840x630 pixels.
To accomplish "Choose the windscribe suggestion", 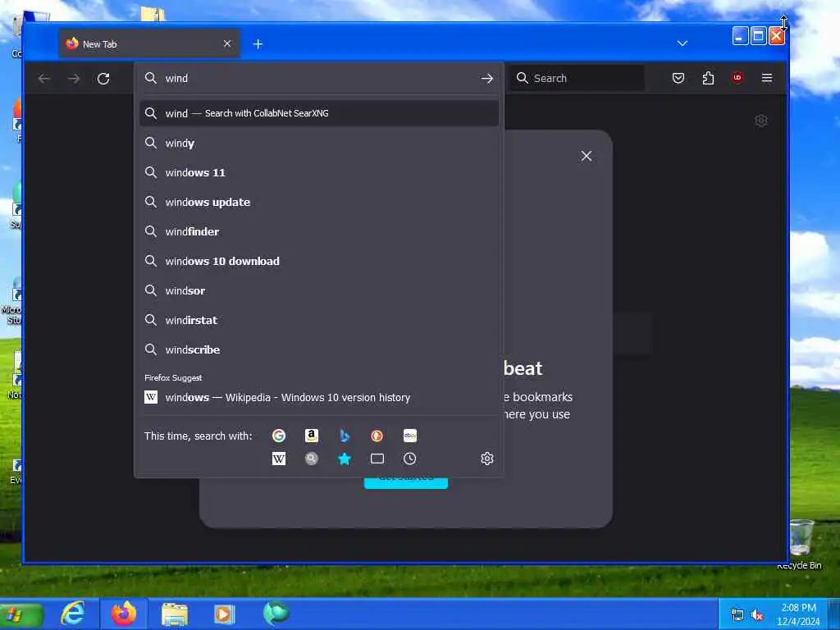I will pyautogui.click(x=319, y=349).
